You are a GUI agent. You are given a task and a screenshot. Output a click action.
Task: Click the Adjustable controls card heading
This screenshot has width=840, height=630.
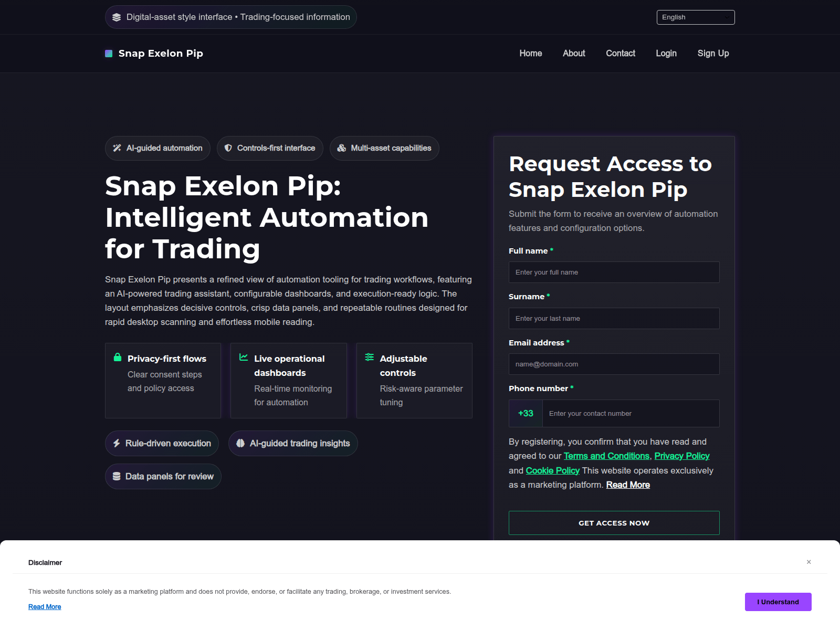tap(404, 365)
